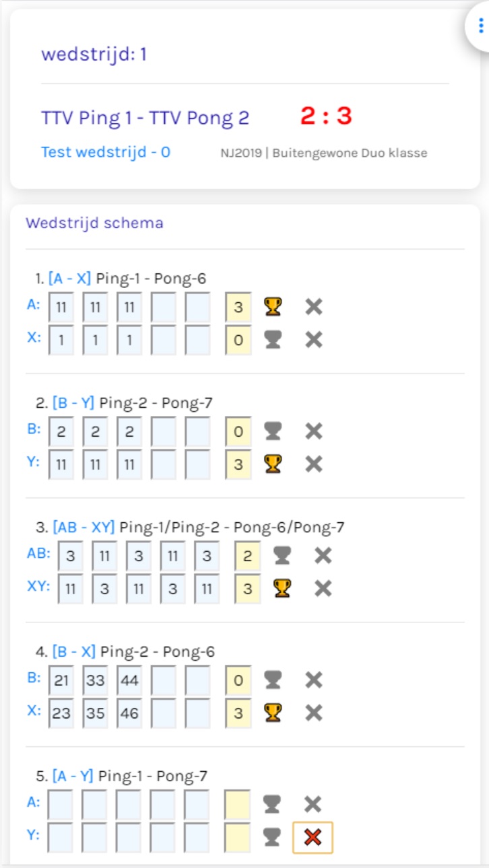Screen dimensions: 489x868
Task: Click grey trophy for AB in doubles match
Action: [282, 556]
